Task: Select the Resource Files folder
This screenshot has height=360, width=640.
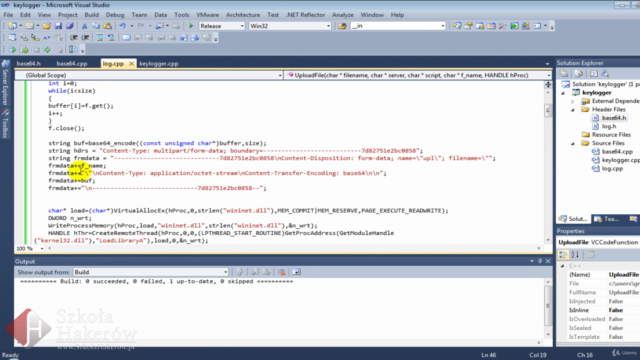Action: (x=611, y=135)
